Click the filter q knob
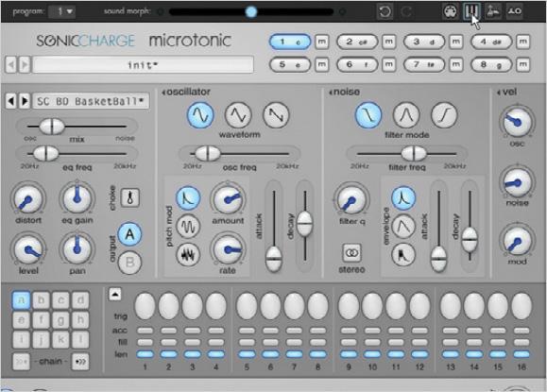This screenshot has height=392, width=547. [x=352, y=200]
